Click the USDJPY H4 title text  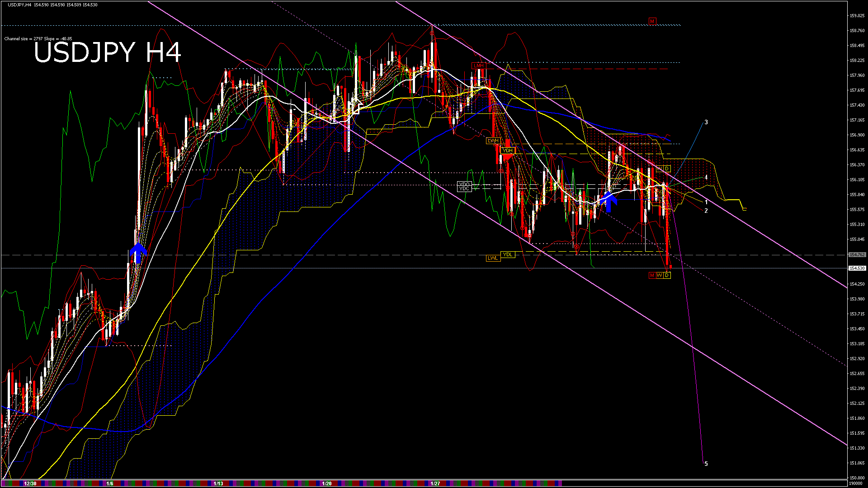click(108, 52)
